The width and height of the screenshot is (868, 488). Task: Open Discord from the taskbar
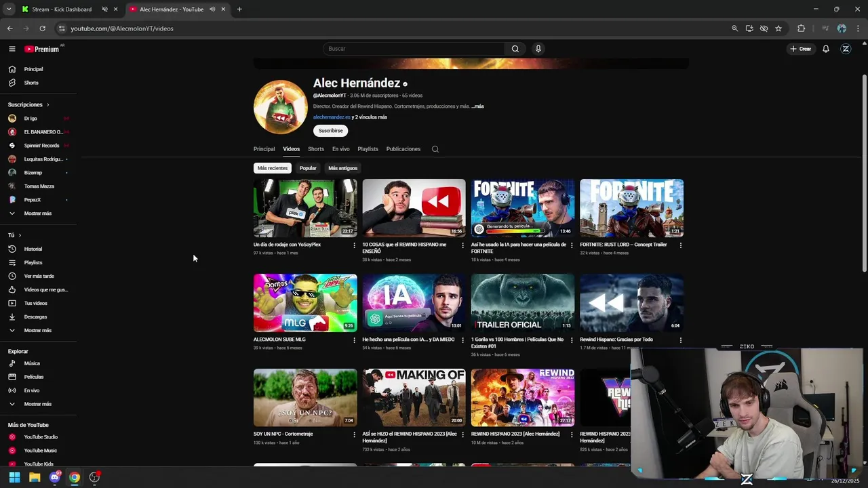(x=55, y=477)
